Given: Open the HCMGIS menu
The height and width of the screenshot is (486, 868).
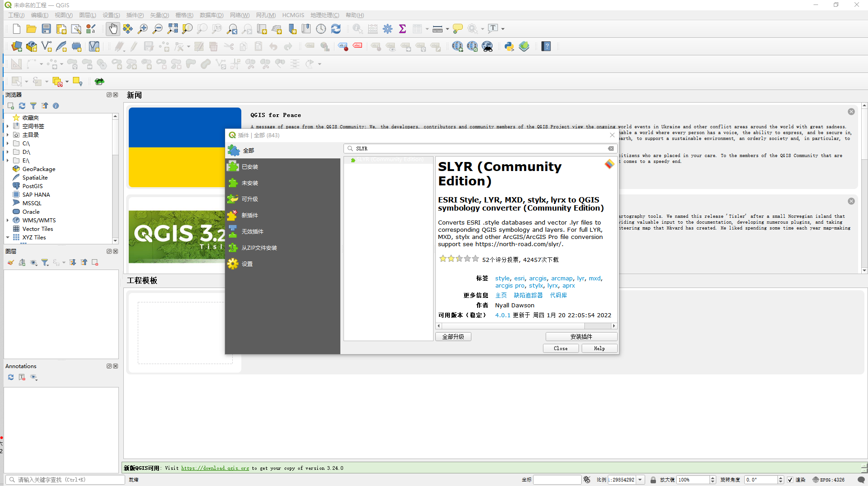Looking at the screenshot, I should tap(293, 15).
